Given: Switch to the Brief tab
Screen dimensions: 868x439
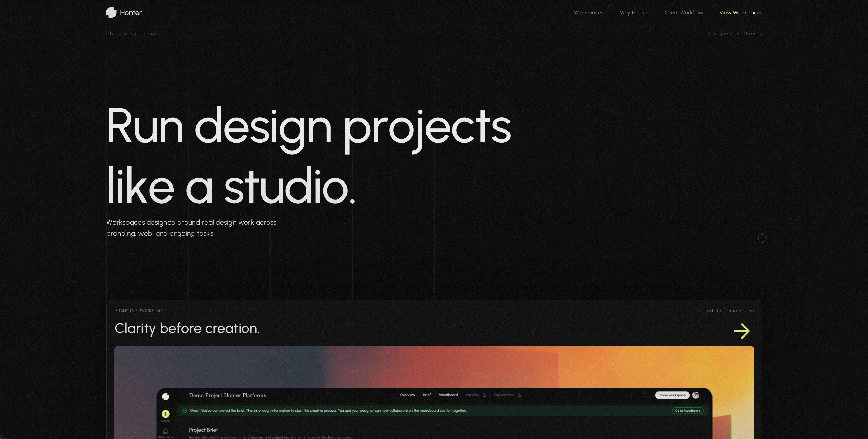Looking at the screenshot, I should coord(426,395).
